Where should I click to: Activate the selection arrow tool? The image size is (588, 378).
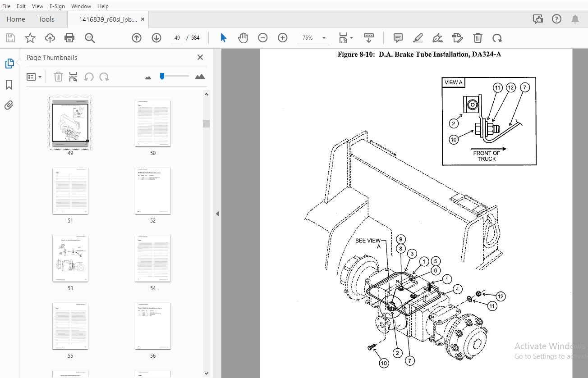pos(223,38)
